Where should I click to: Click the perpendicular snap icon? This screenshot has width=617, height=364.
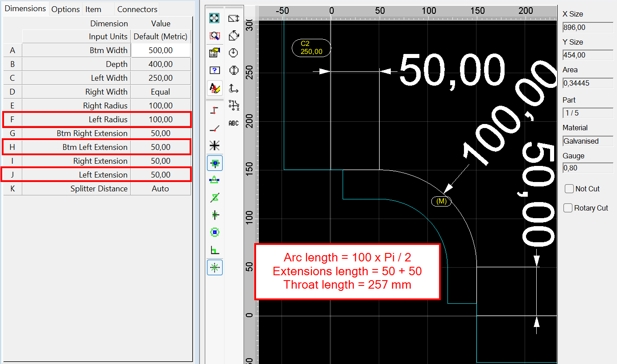215,250
